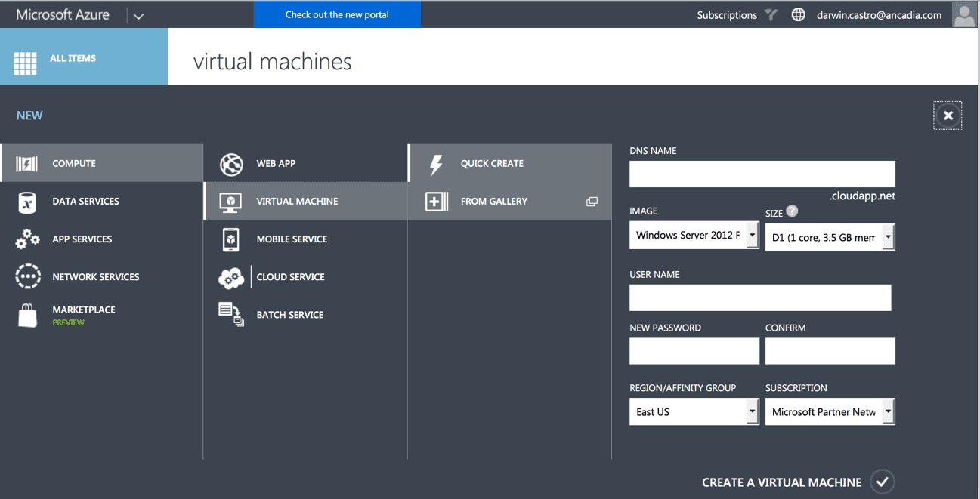Click the Data Services database icon

[x=26, y=202]
